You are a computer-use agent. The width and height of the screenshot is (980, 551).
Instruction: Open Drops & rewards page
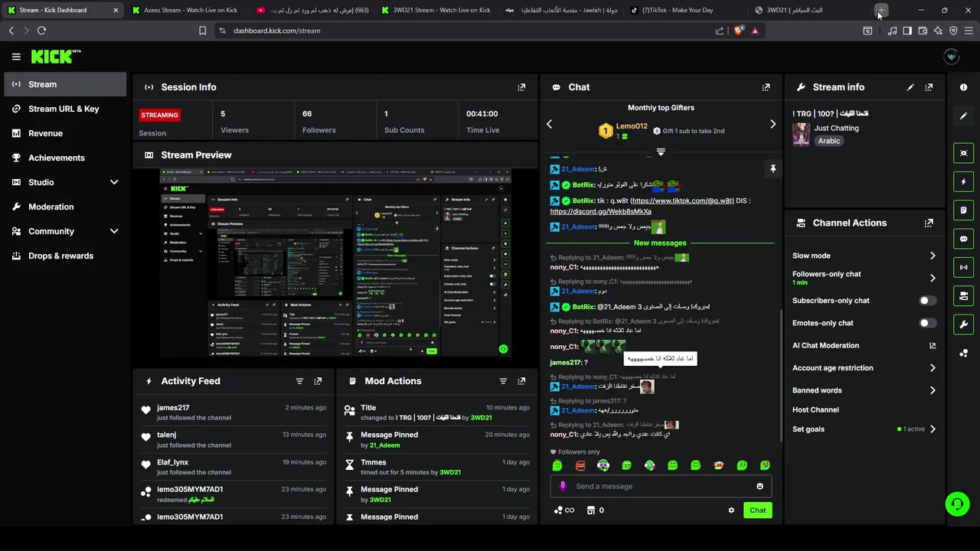[x=65, y=256]
